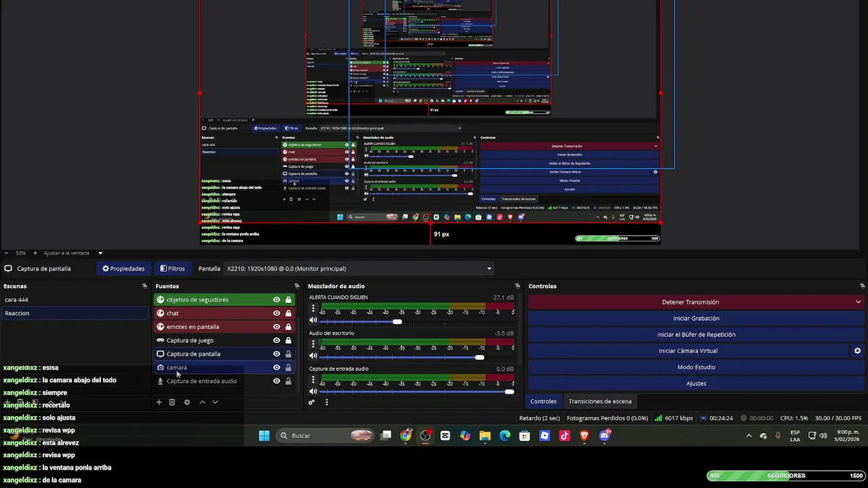Open the OBS Studio taskbar icon
The image size is (868, 488).
point(425,436)
